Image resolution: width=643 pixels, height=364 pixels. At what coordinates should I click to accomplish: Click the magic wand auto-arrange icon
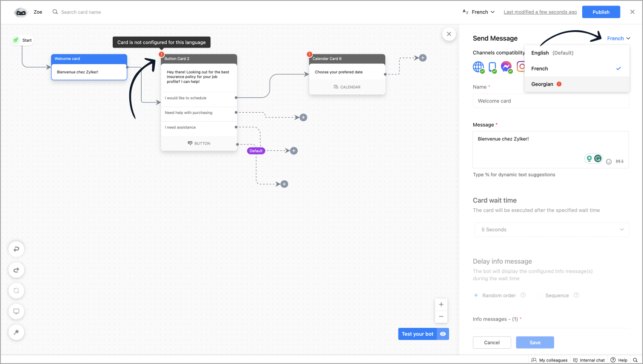pos(16,332)
